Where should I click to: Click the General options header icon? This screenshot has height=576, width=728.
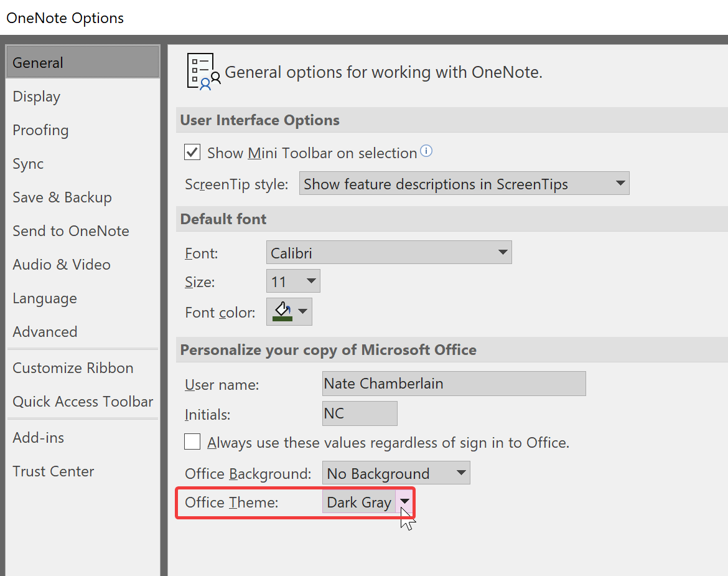[x=203, y=72]
